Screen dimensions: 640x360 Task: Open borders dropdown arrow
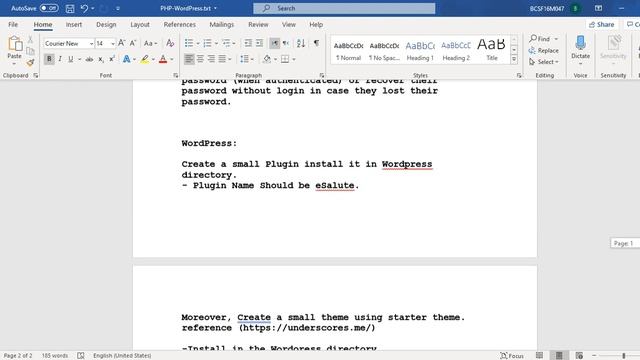[x=294, y=60]
